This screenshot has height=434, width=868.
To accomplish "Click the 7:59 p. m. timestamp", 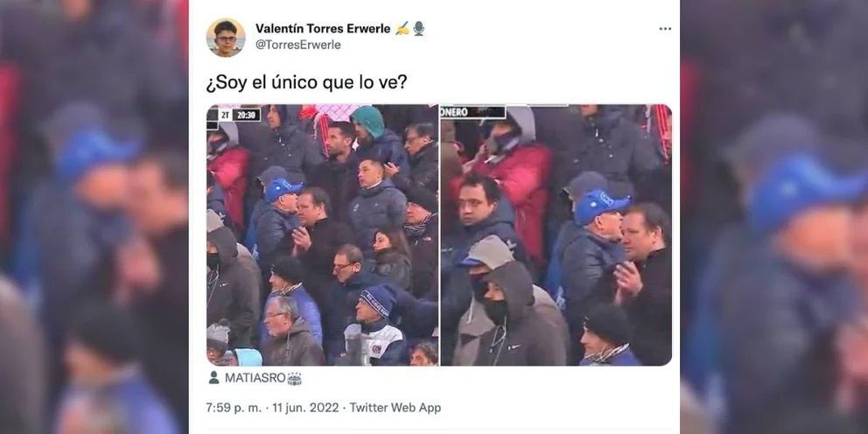I will click(233, 408).
